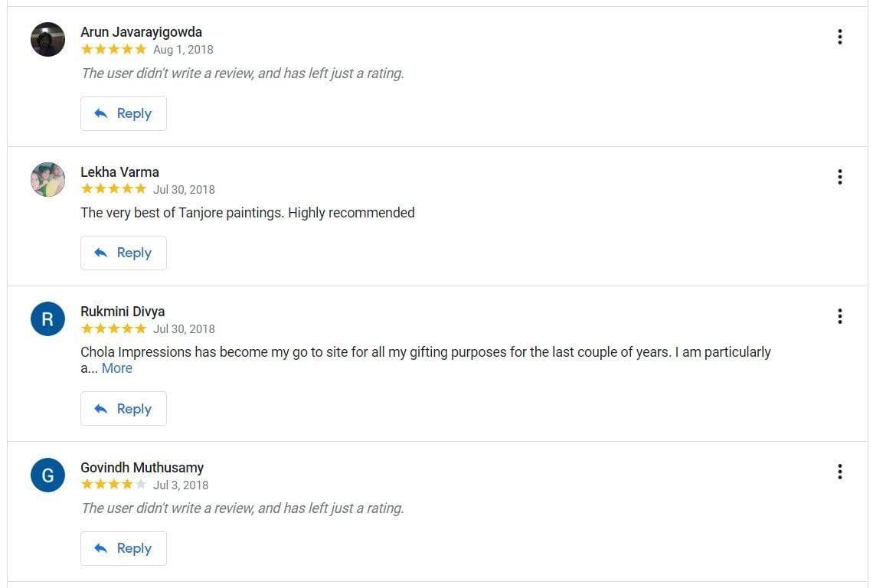This screenshot has width=873, height=588.
Task: Reply to Arun Javarayigowda's rating
Action: (x=123, y=113)
